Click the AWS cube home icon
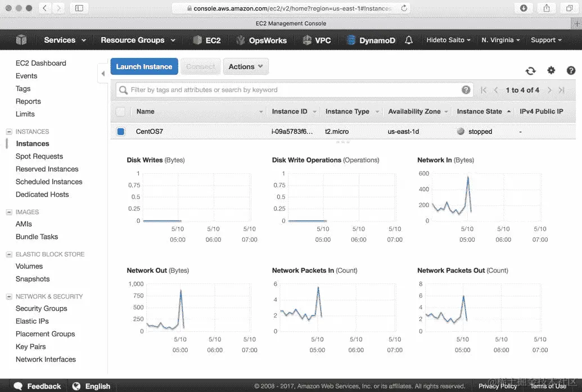 click(x=21, y=40)
